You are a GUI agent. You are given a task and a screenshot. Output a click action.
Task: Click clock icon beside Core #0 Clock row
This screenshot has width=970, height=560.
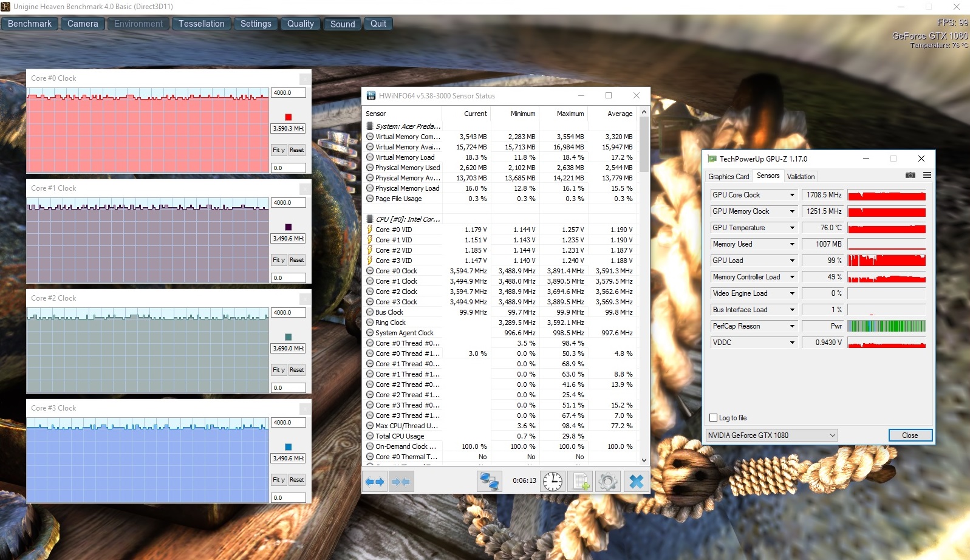tap(370, 271)
